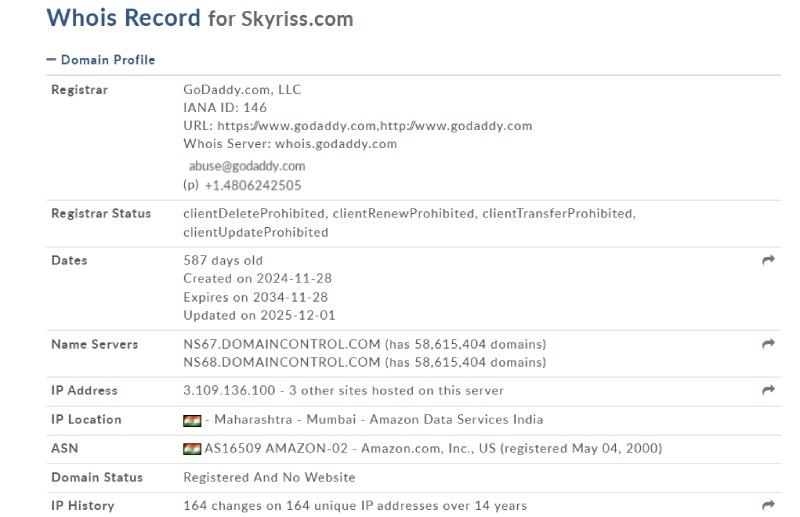The image size is (800, 517).
Task: Click the IP Address row label
Action: (x=84, y=390)
